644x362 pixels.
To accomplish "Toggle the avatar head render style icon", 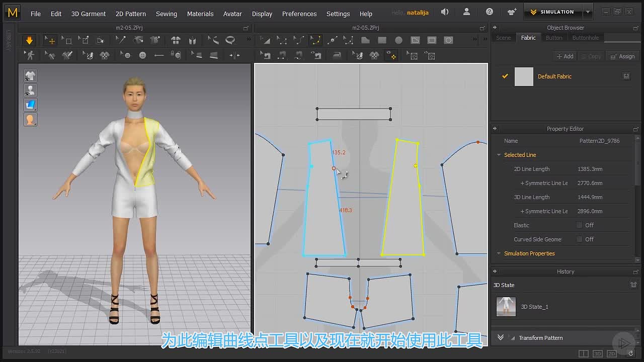I will (30, 120).
